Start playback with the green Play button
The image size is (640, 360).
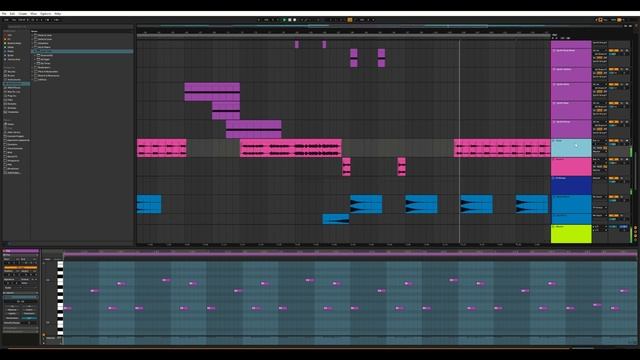point(284,20)
